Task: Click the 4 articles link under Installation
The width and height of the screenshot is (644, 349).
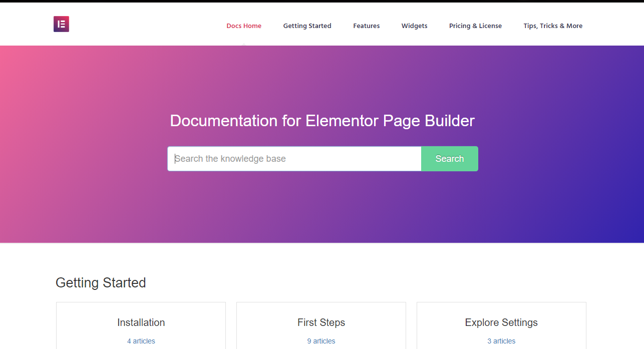Action: pos(141,340)
